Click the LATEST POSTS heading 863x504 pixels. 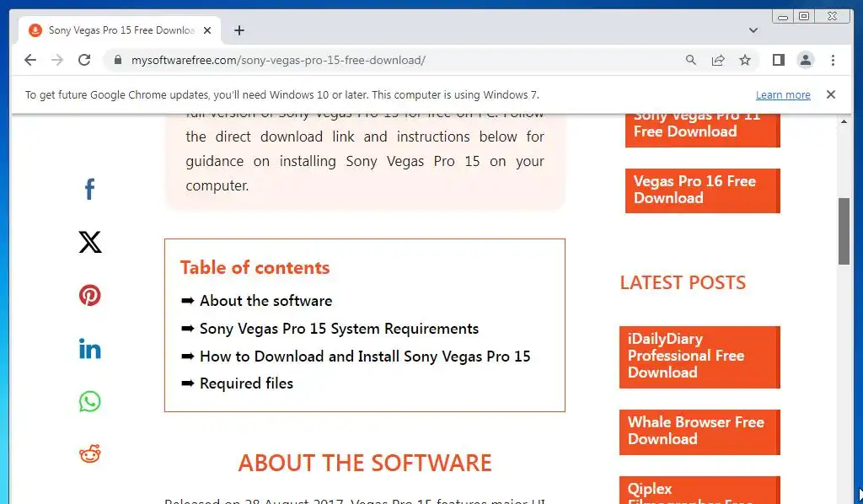point(683,283)
